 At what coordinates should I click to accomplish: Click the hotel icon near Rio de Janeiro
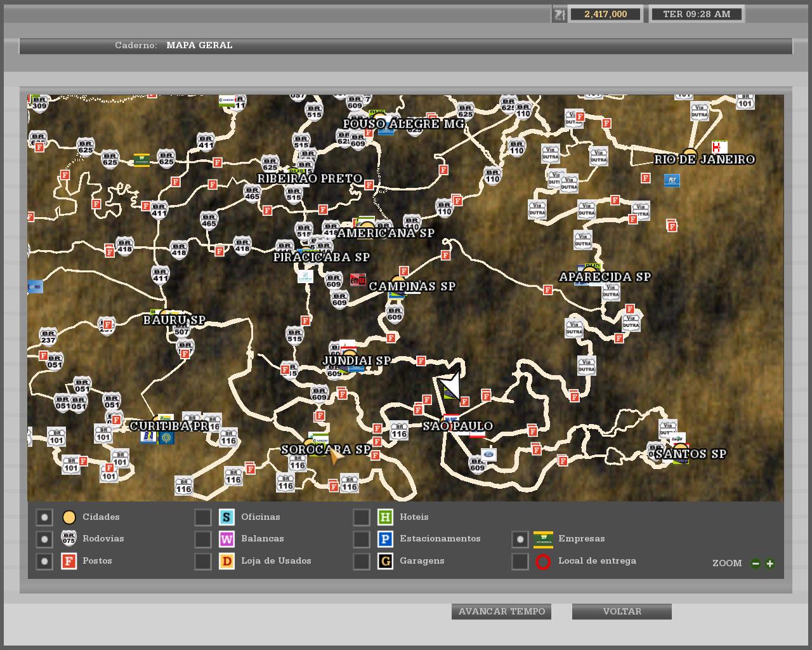tap(719, 147)
